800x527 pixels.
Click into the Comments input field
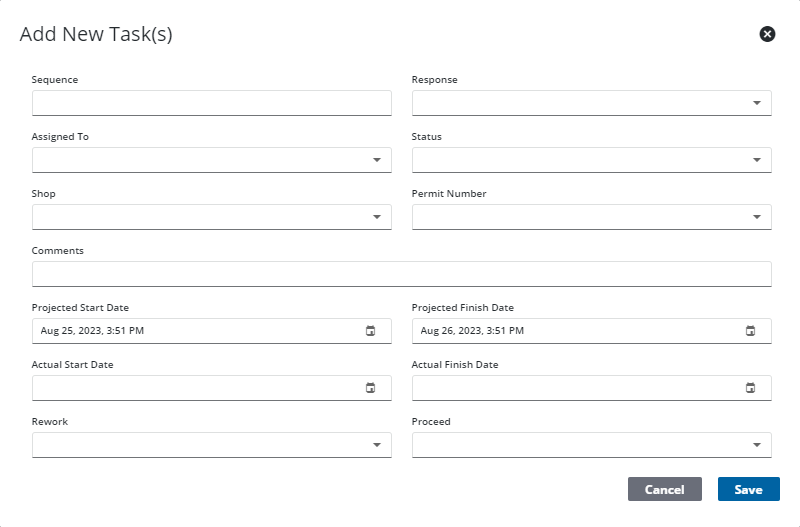[401, 274]
